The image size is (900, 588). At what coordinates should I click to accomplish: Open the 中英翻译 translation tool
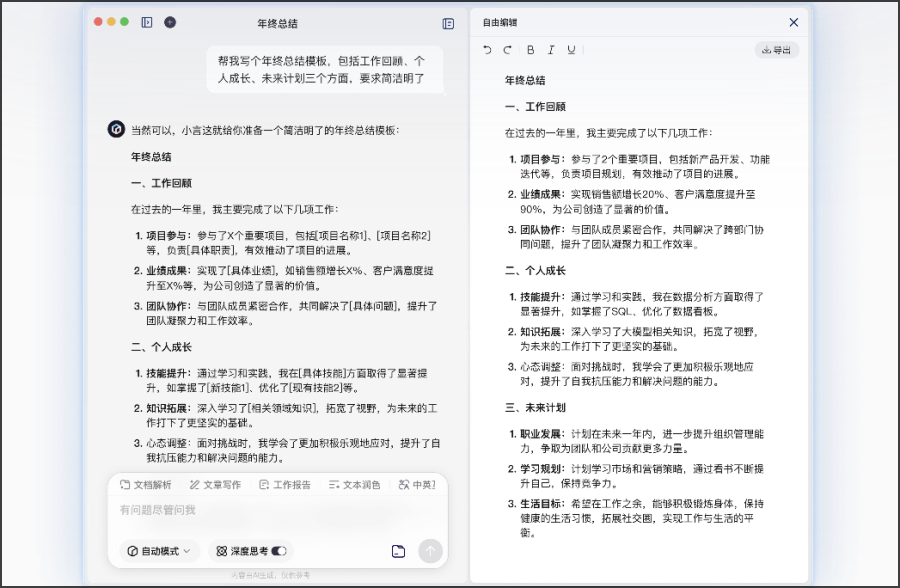[402, 485]
